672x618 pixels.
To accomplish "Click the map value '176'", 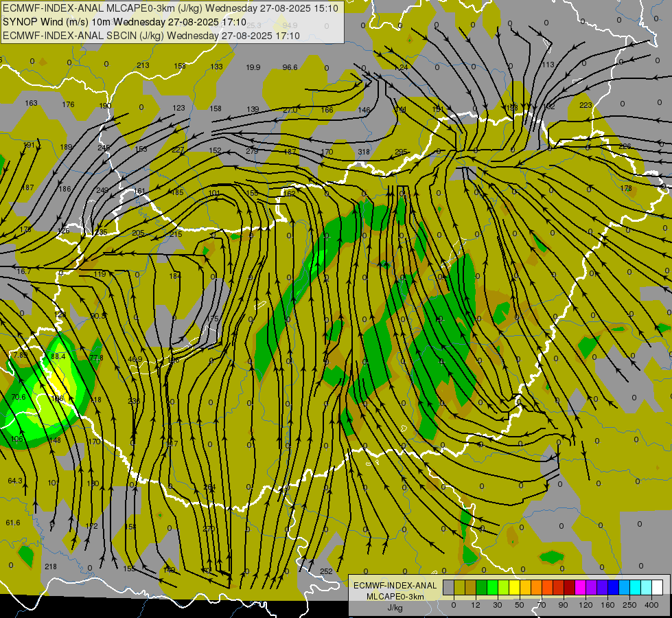I will (68, 104).
